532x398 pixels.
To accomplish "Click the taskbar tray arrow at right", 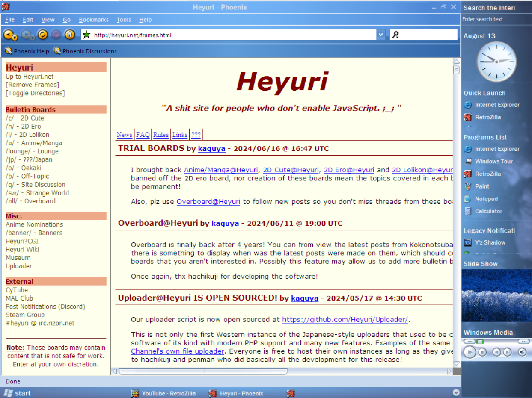I will tap(456, 393).
